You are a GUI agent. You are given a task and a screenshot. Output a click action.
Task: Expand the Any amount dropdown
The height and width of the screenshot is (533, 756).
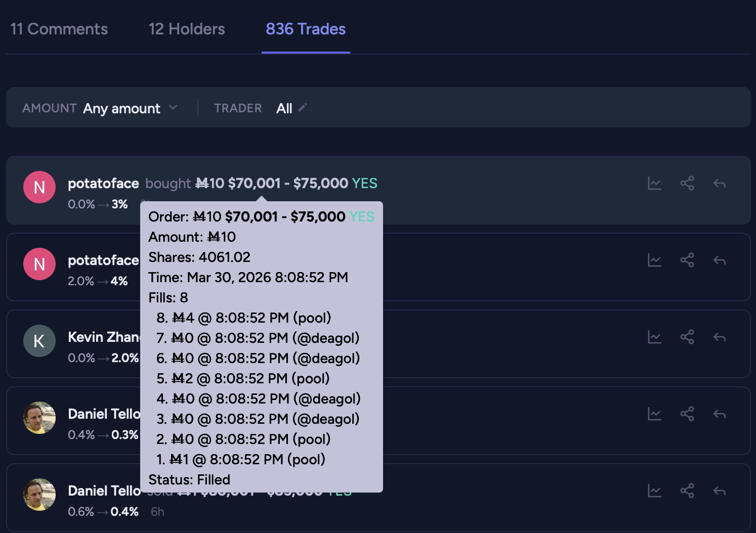pyautogui.click(x=122, y=108)
